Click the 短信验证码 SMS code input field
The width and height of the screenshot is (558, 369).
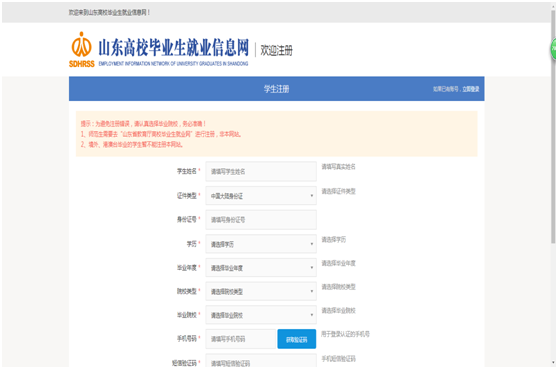click(261, 360)
